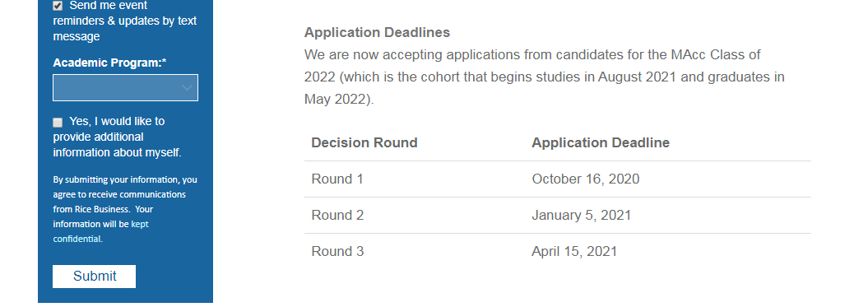868x307 pixels.
Task: Click the Application Deadline column header
Action: pyautogui.click(x=601, y=142)
